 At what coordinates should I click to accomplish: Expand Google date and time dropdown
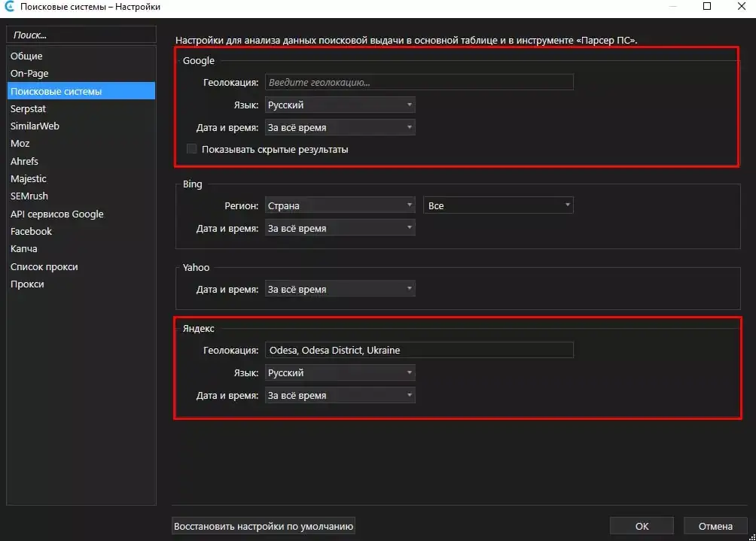(x=340, y=128)
